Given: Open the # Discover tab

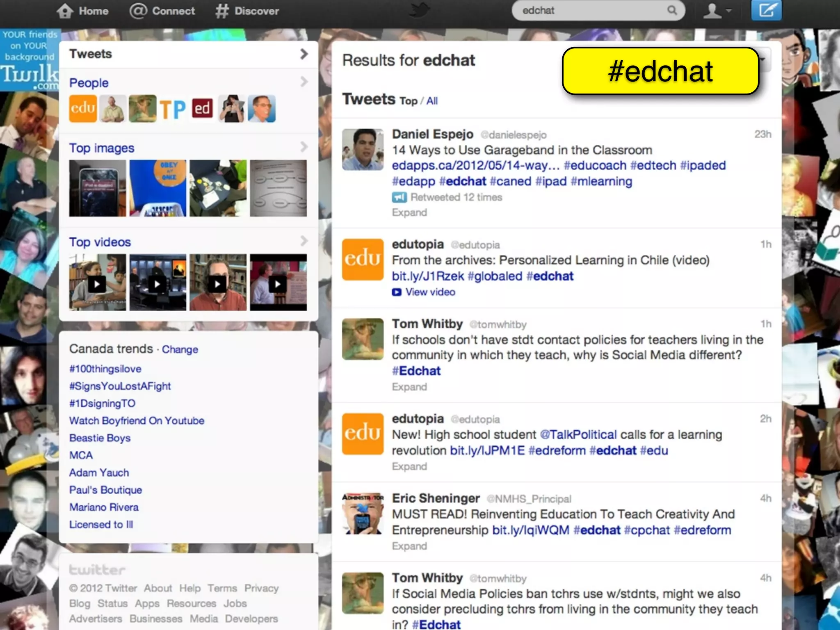Looking at the screenshot, I should [247, 11].
